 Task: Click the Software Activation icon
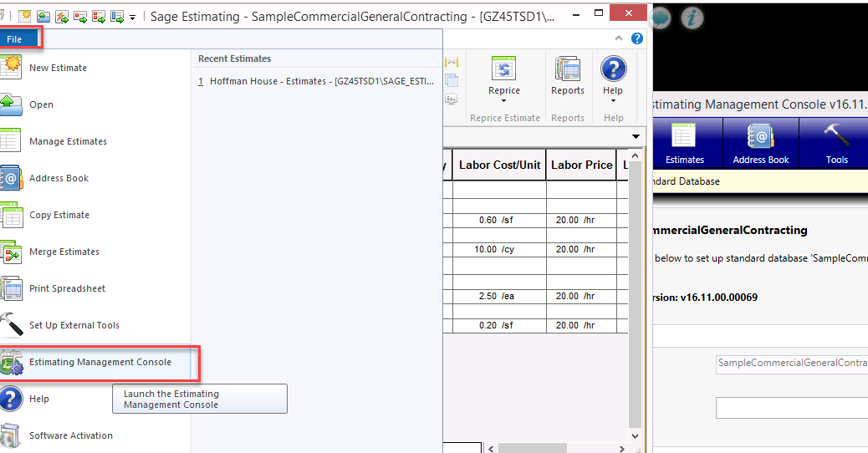click(x=11, y=435)
